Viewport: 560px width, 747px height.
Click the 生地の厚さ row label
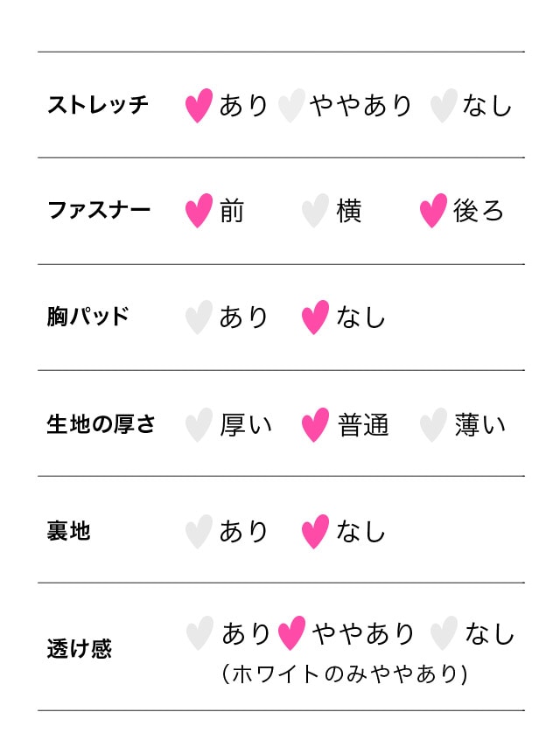tap(101, 424)
